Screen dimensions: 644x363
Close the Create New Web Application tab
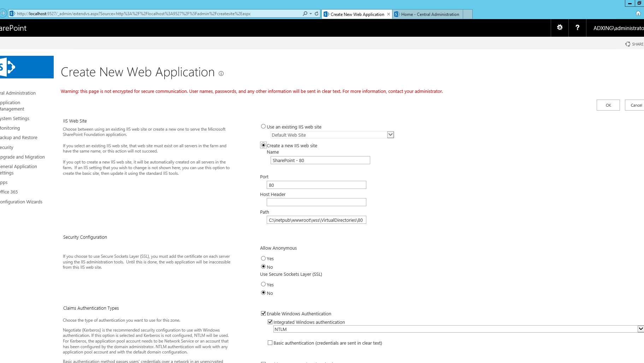click(389, 14)
